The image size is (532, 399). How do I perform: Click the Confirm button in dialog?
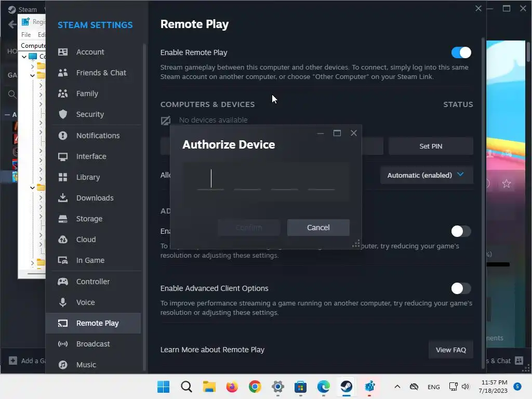coord(249,228)
